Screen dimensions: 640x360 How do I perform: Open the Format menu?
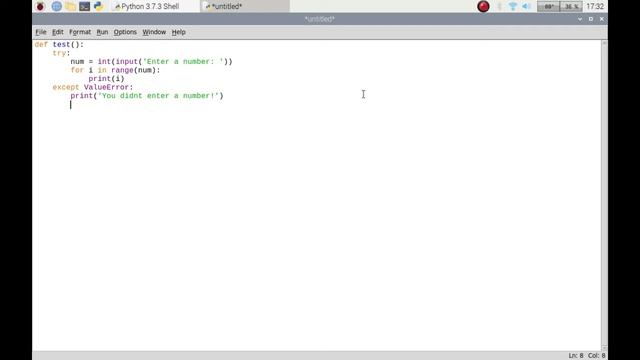click(80, 32)
